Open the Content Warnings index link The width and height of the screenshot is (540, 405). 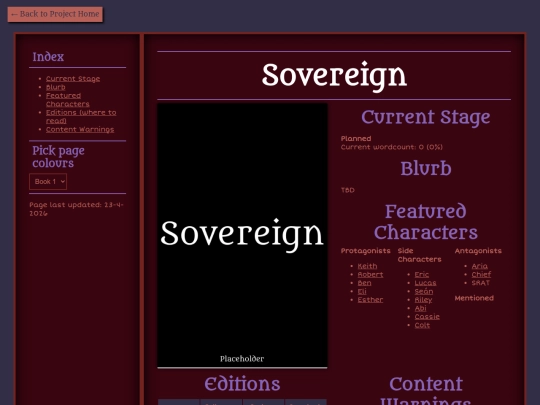80,129
